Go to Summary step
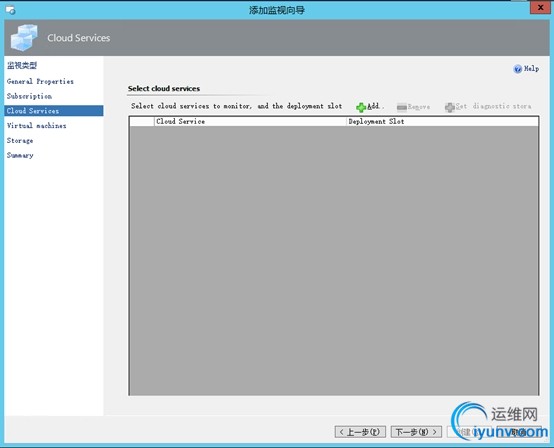 pyautogui.click(x=20, y=155)
